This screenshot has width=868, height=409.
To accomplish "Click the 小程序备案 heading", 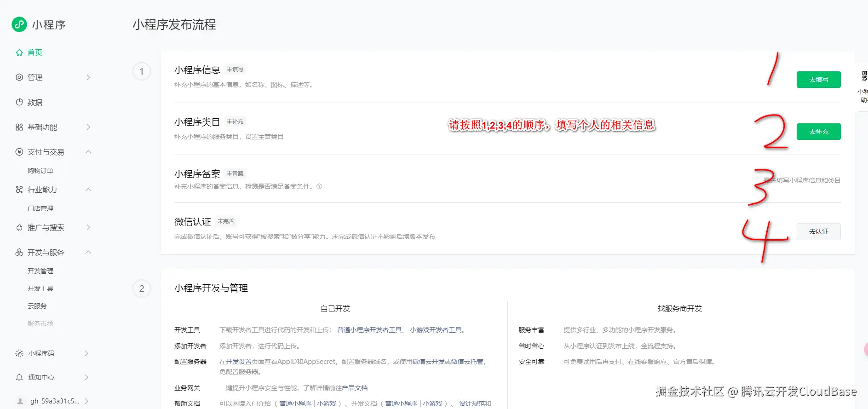I will pos(197,174).
